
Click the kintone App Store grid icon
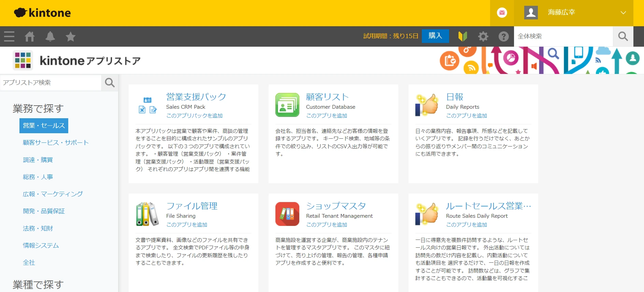click(x=23, y=60)
